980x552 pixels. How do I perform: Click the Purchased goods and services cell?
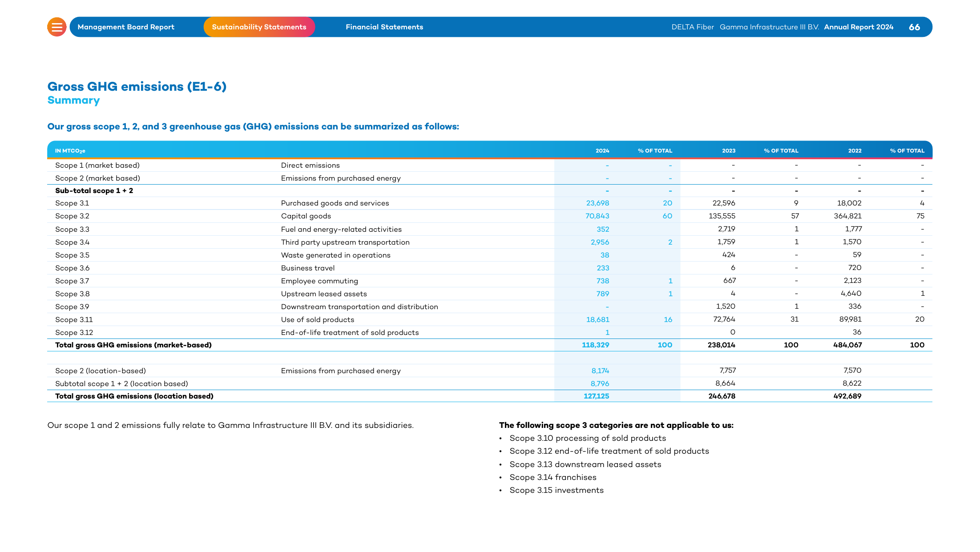335,203
